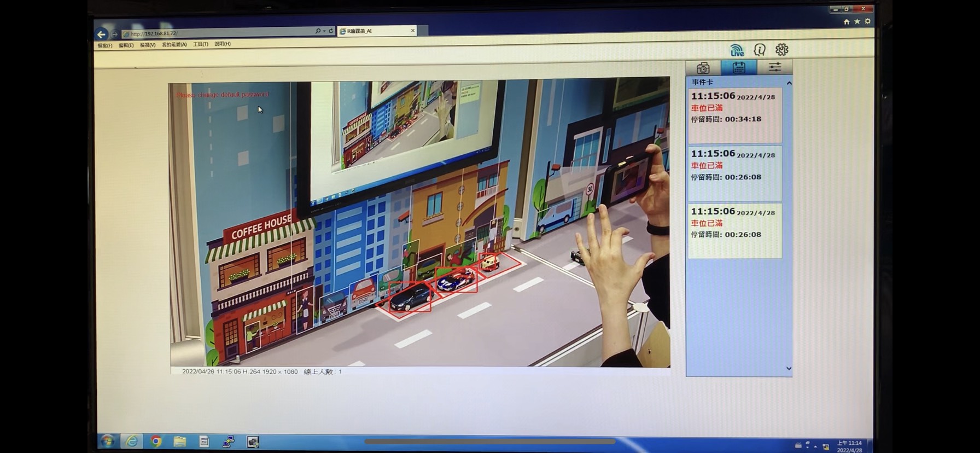Open Chrome from the taskbar
The width and height of the screenshot is (980, 453).
(x=156, y=441)
